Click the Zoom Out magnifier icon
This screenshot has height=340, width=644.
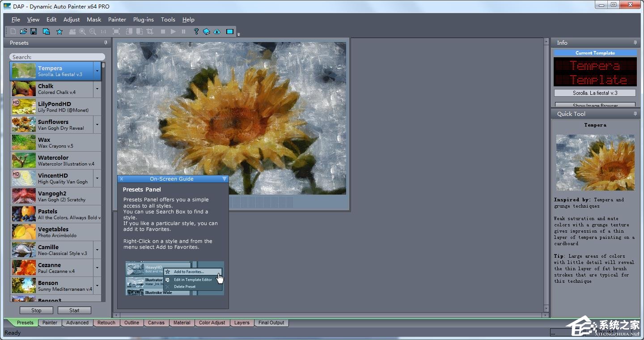(93, 31)
